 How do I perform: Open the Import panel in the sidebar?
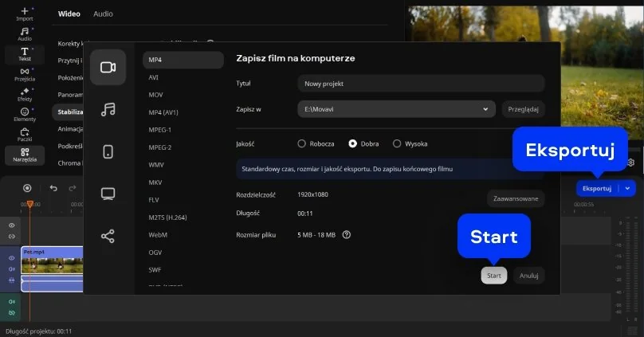click(24, 13)
